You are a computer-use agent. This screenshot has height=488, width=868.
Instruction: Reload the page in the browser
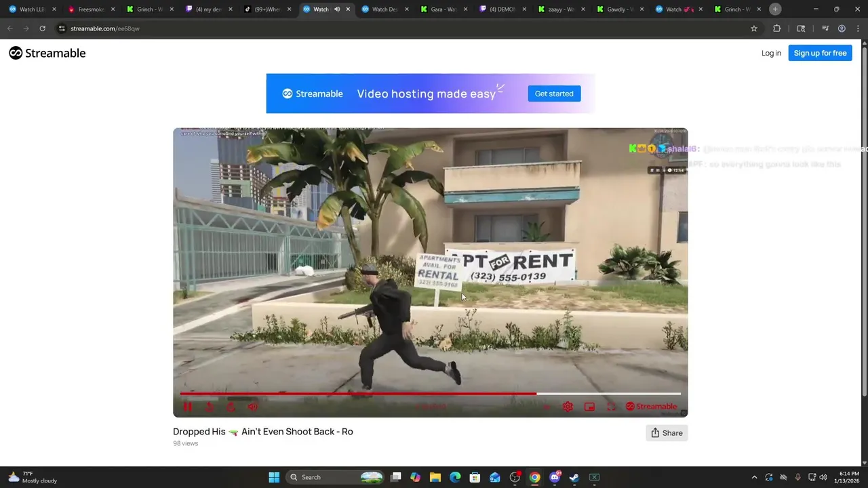pyautogui.click(x=42, y=28)
